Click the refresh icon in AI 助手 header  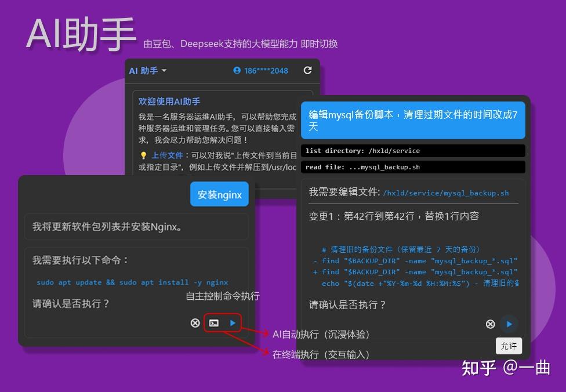(307, 70)
